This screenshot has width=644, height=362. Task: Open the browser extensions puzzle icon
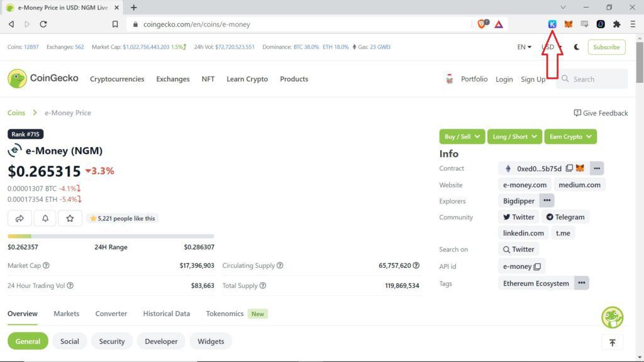click(616, 25)
